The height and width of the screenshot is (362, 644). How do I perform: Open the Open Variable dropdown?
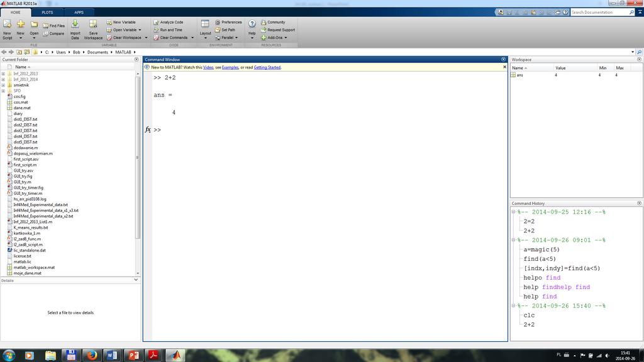point(140,30)
